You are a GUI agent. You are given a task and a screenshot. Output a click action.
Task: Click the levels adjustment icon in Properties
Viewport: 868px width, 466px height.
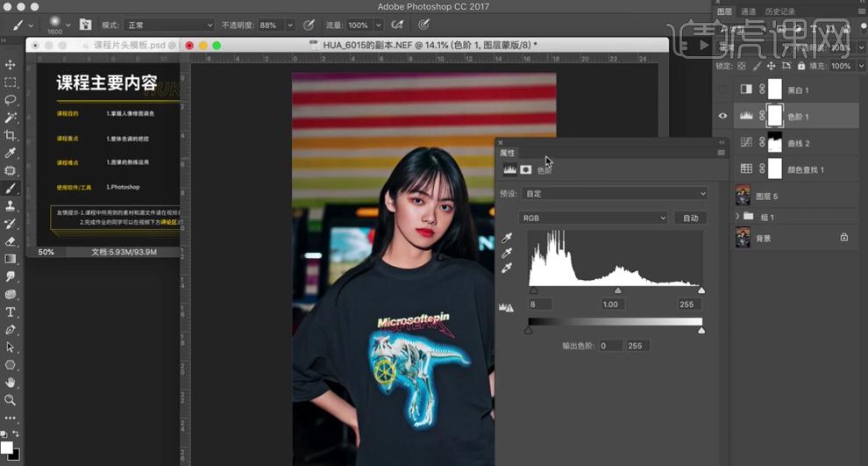tap(509, 169)
